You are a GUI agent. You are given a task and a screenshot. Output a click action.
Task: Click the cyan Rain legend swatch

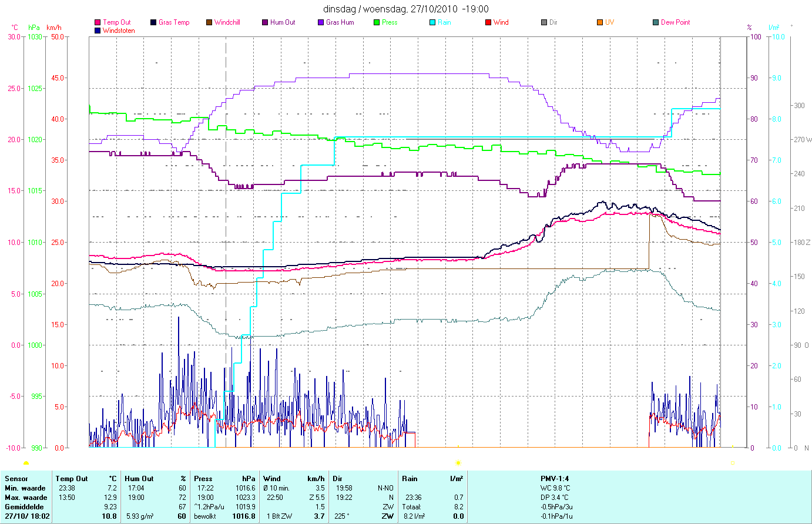point(432,22)
